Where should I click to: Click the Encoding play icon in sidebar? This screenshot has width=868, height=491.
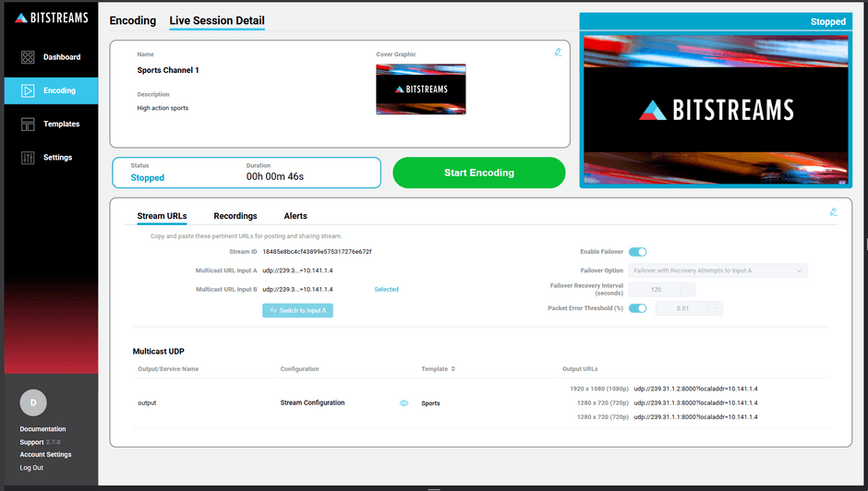click(x=28, y=90)
